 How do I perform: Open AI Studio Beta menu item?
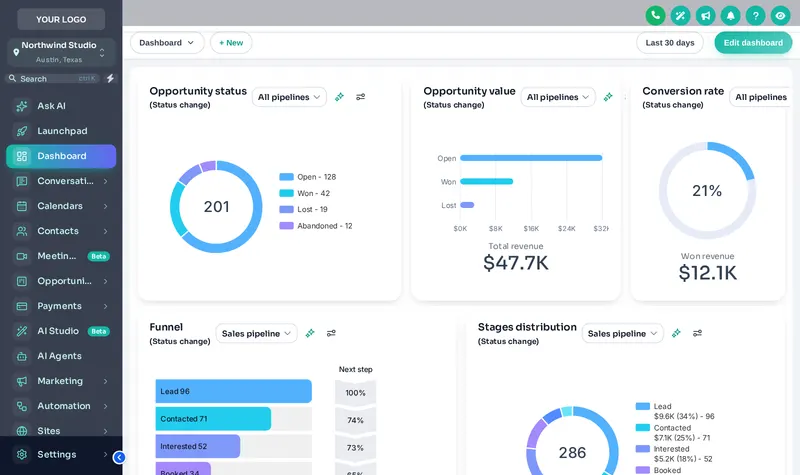click(x=61, y=331)
